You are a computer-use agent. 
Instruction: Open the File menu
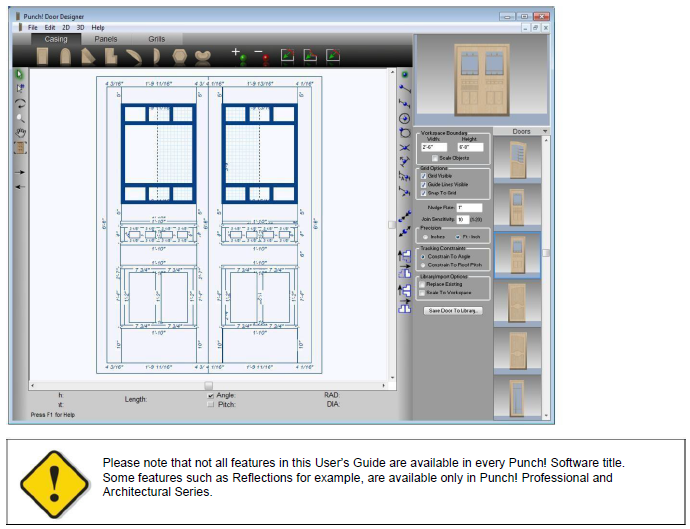pos(33,27)
